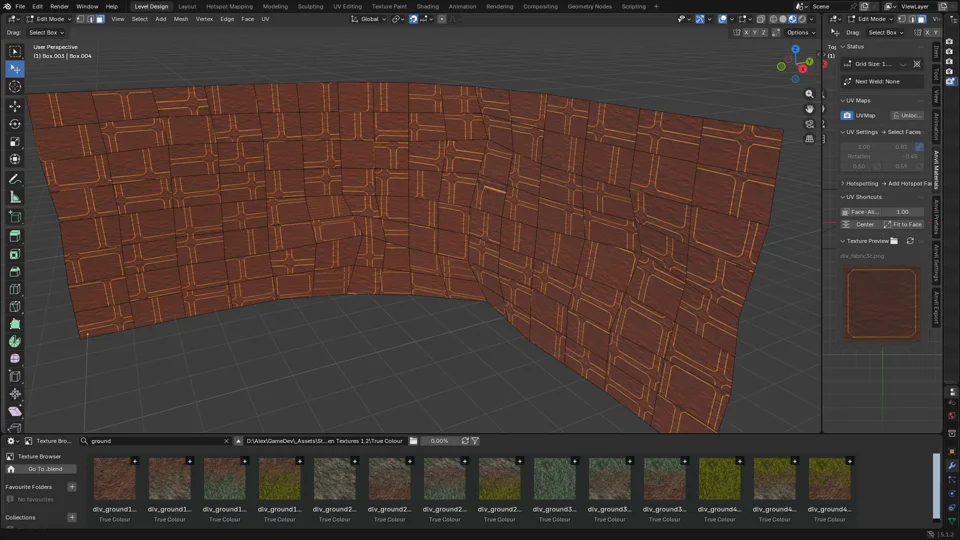Toggle snapping magnet
Viewport: 960px width, 540px height.
click(x=413, y=19)
